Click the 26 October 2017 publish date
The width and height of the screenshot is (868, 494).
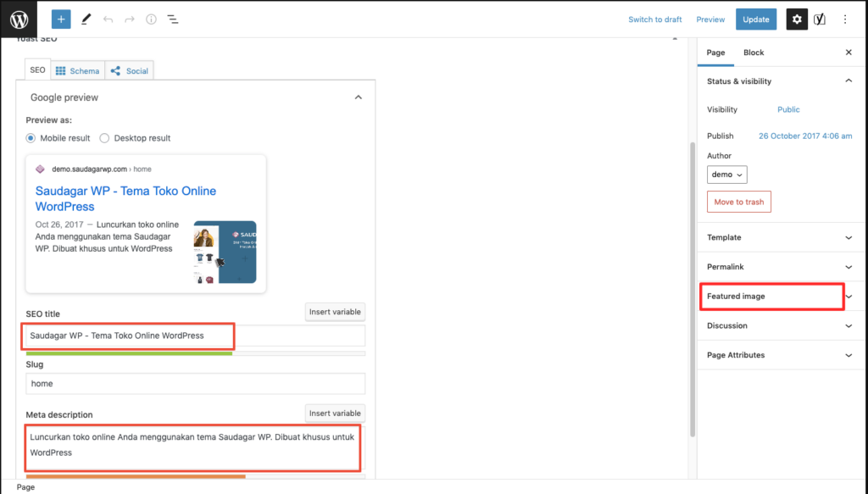click(805, 136)
